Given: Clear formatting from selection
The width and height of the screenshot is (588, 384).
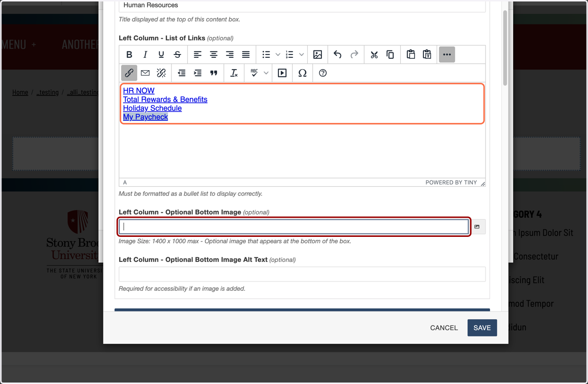Looking at the screenshot, I should coord(234,73).
